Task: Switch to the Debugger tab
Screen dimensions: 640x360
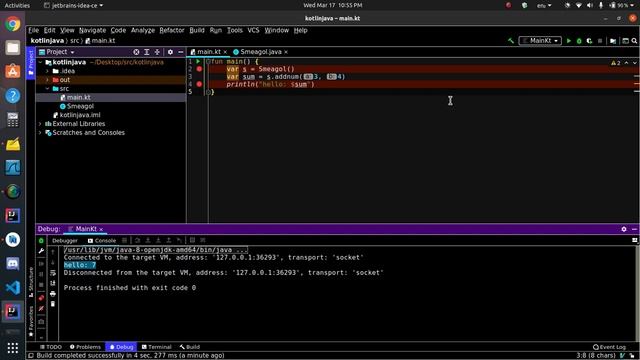Action: 65,241
